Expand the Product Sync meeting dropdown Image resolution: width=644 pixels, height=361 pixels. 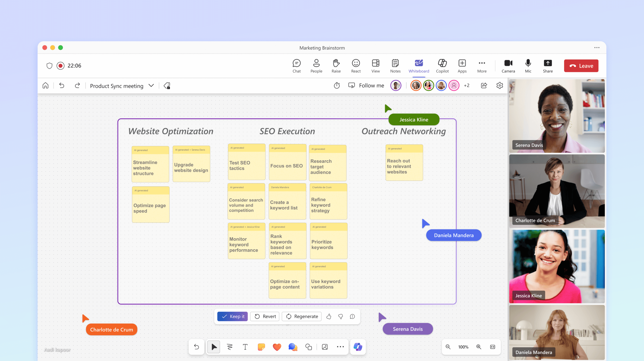(x=151, y=86)
